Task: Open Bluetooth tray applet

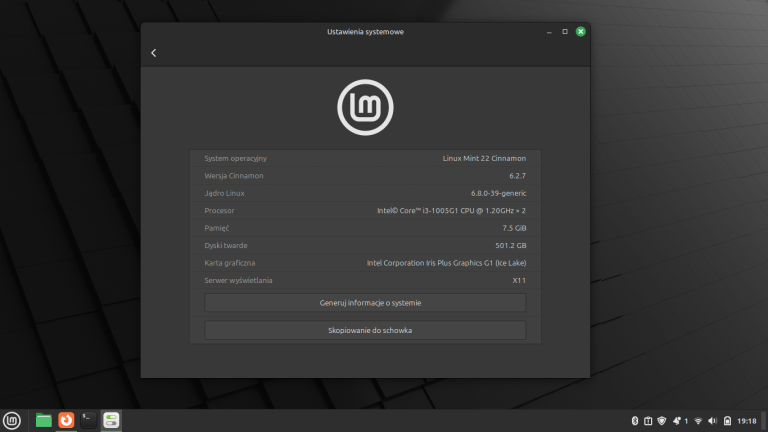Action: pyautogui.click(x=635, y=421)
